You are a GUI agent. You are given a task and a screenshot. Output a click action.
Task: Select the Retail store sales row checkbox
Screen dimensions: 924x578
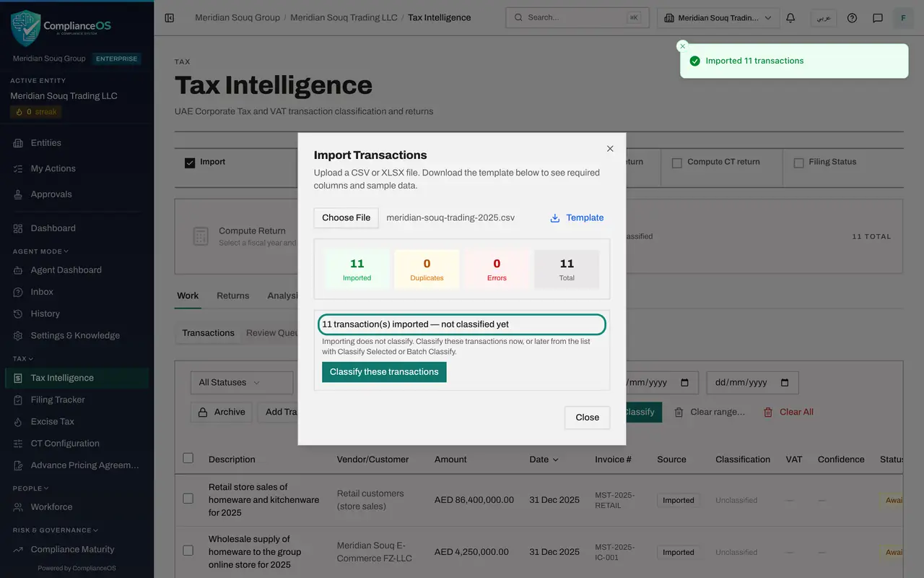[188, 499]
